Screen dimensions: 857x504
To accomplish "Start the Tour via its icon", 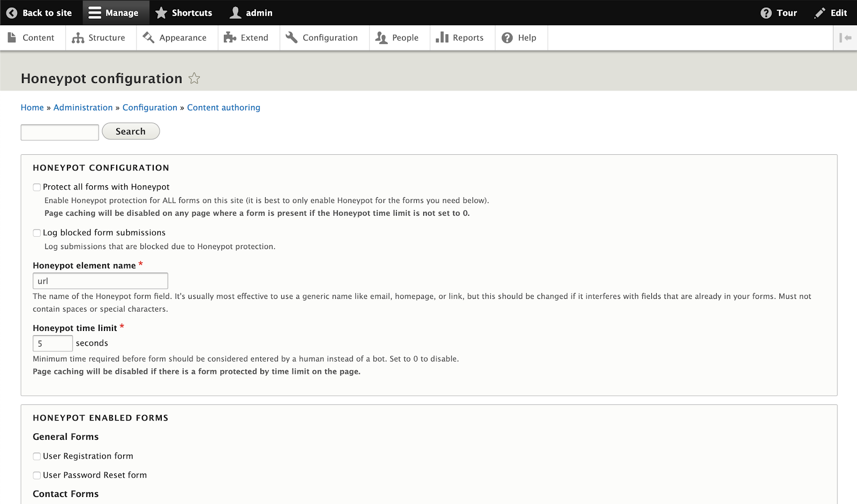I will click(766, 12).
